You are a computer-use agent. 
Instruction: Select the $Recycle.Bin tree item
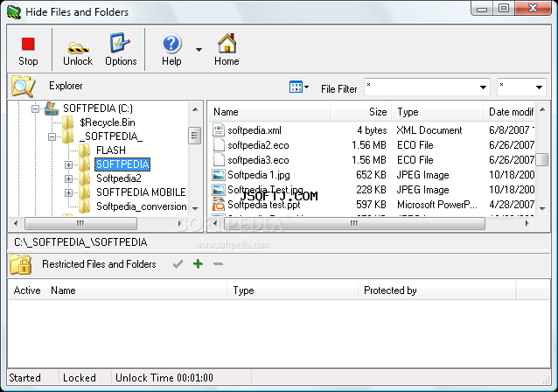coord(108,122)
